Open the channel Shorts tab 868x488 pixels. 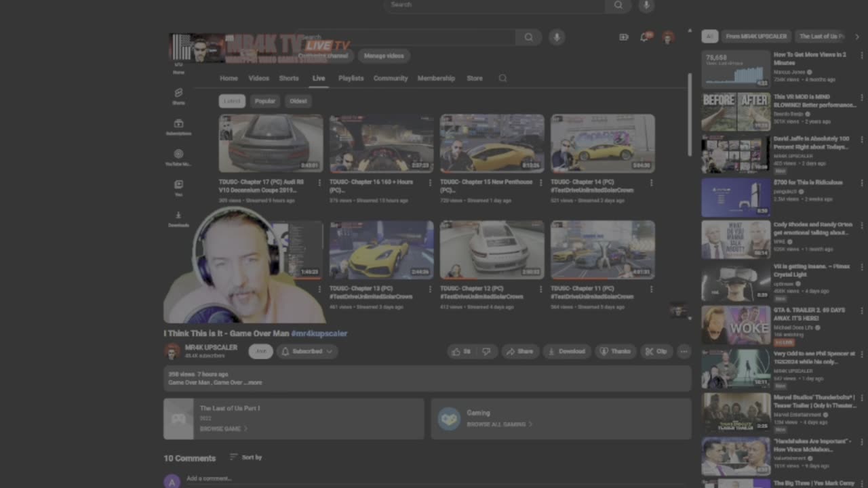[289, 78]
